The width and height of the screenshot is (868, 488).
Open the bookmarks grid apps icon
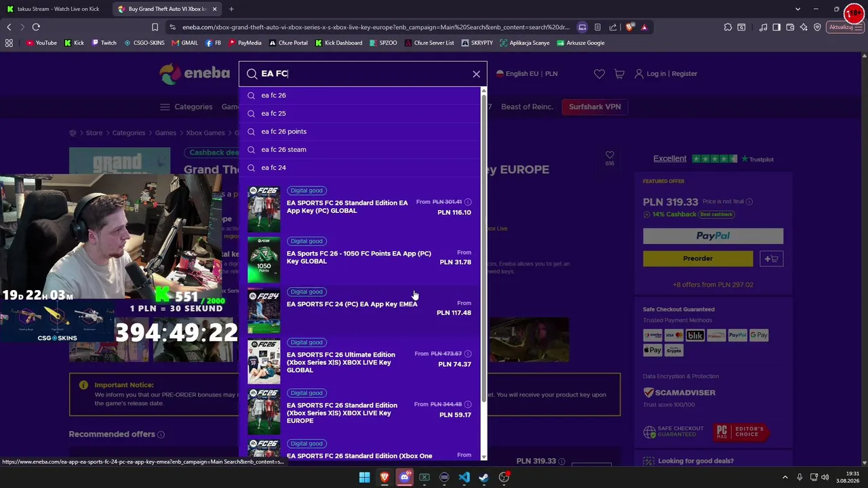(x=9, y=43)
